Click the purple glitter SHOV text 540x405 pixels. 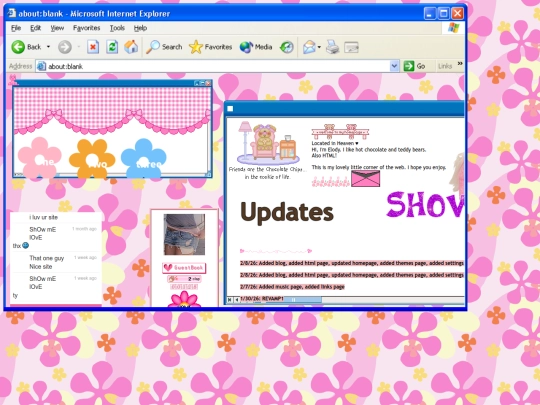[425, 205]
